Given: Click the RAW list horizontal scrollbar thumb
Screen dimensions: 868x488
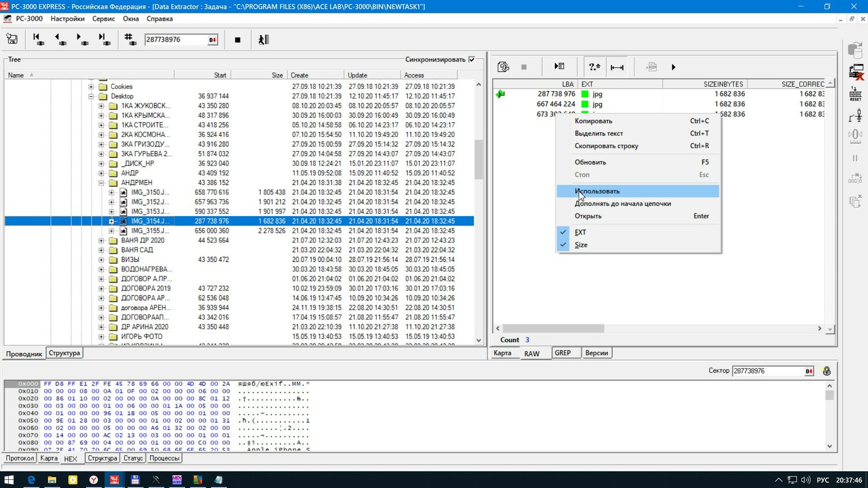Looking at the screenshot, I should coord(553,328).
